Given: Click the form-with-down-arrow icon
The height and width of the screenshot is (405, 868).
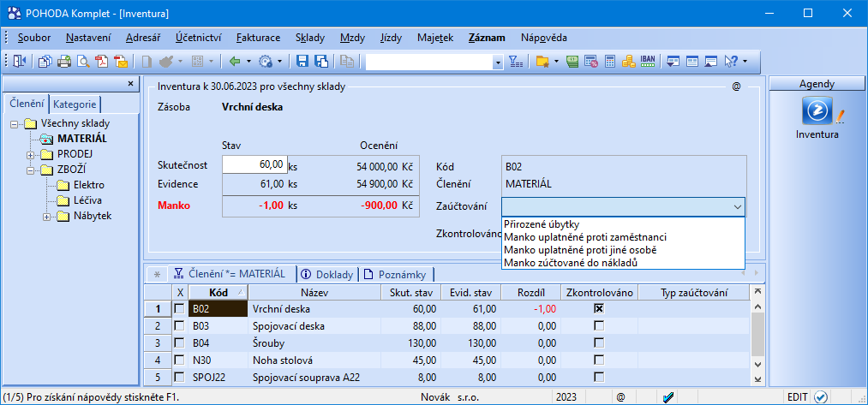Looking at the screenshot, I should point(673,62).
